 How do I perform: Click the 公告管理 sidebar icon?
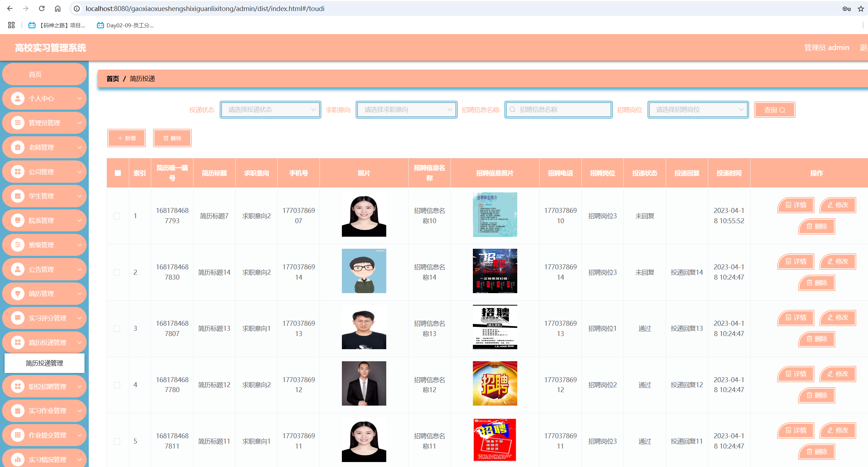click(x=17, y=269)
